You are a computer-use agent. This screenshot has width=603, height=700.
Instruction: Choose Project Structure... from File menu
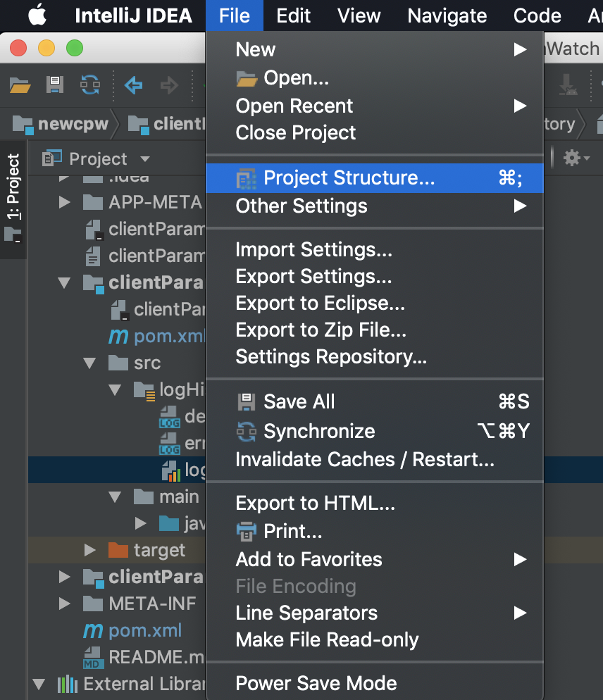click(x=349, y=178)
